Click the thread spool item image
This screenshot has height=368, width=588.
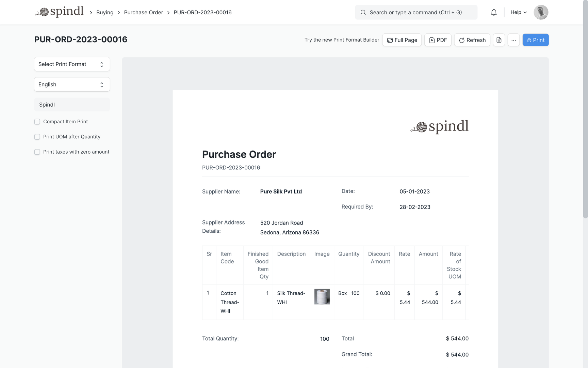click(x=322, y=296)
